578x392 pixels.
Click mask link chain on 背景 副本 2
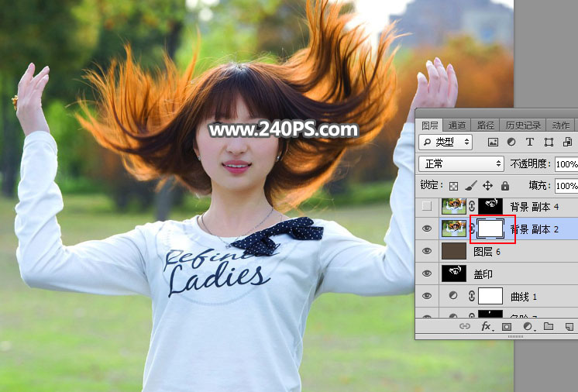click(x=472, y=229)
